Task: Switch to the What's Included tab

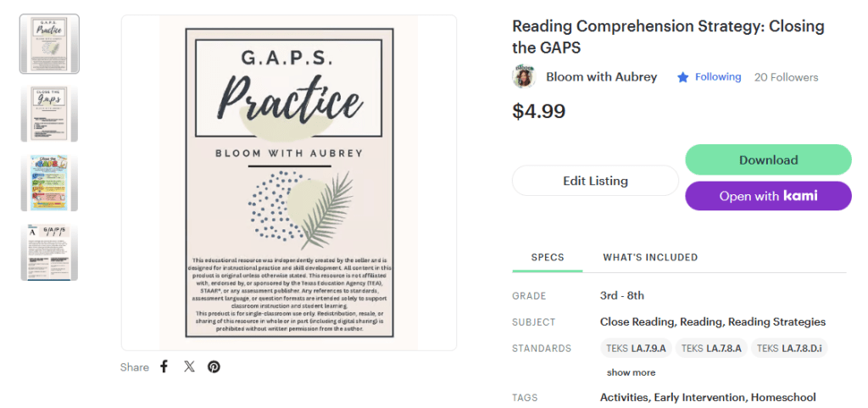Action: (x=650, y=257)
